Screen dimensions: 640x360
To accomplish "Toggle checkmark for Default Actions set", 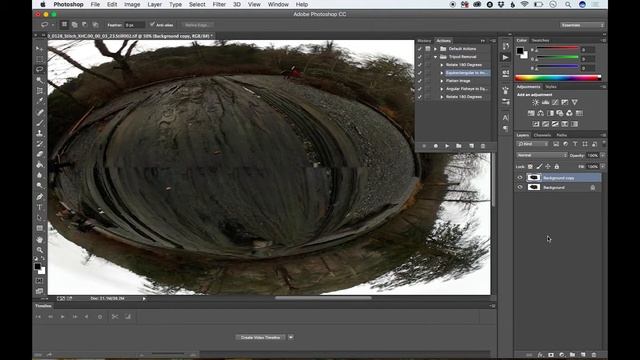I will click(420, 49).
